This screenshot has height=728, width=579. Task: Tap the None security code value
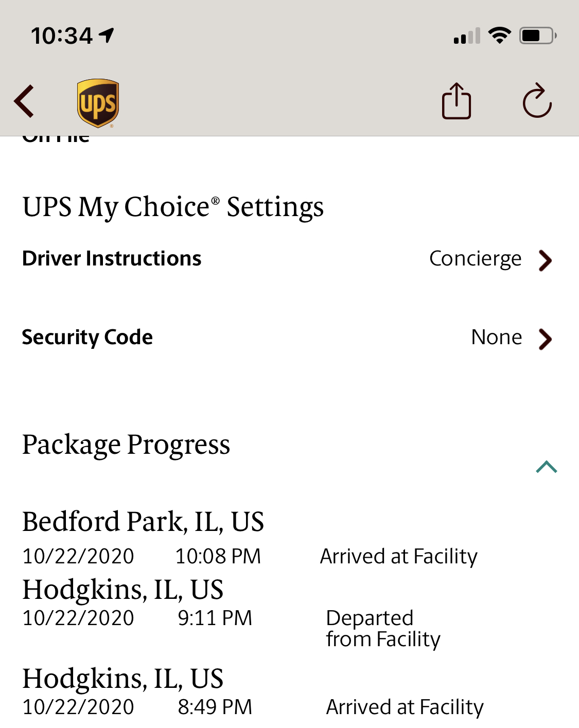(497, 338)
